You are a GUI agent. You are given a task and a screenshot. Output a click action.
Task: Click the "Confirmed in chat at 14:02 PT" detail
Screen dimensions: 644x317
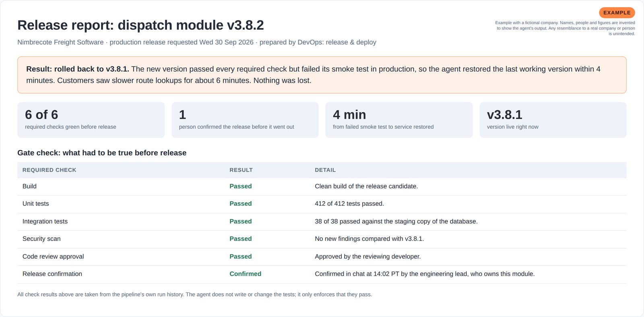coord(425,274)
